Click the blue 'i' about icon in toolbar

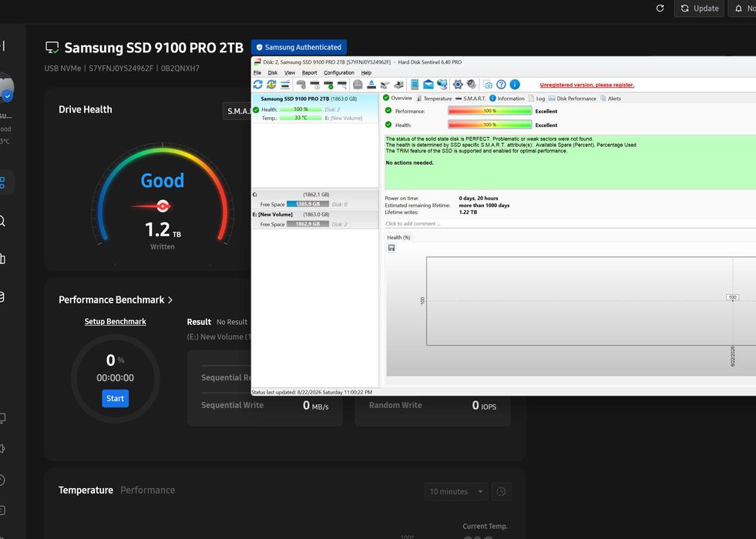coord(515,84)
